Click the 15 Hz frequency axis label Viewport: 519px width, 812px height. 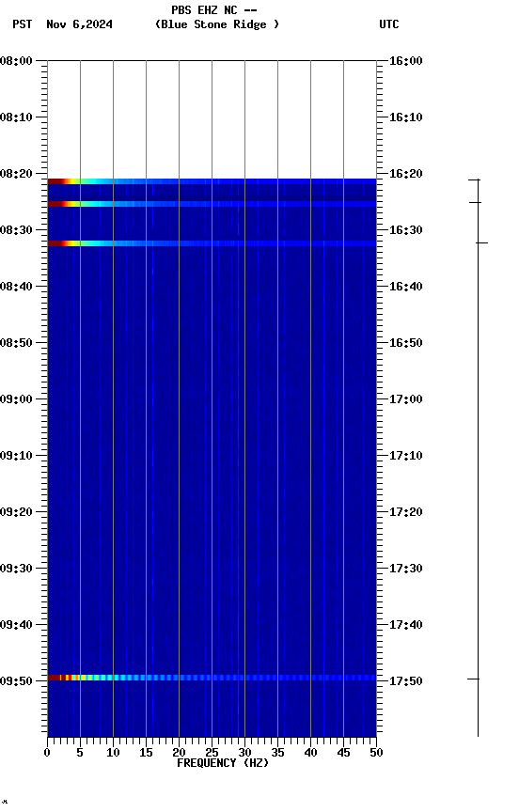[146, 753]
